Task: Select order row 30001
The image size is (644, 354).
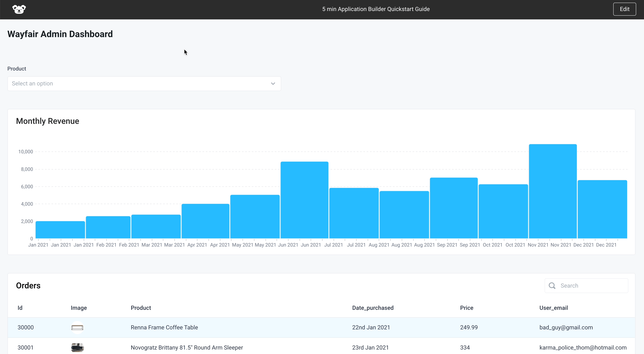Action: (x=275, y=347)
